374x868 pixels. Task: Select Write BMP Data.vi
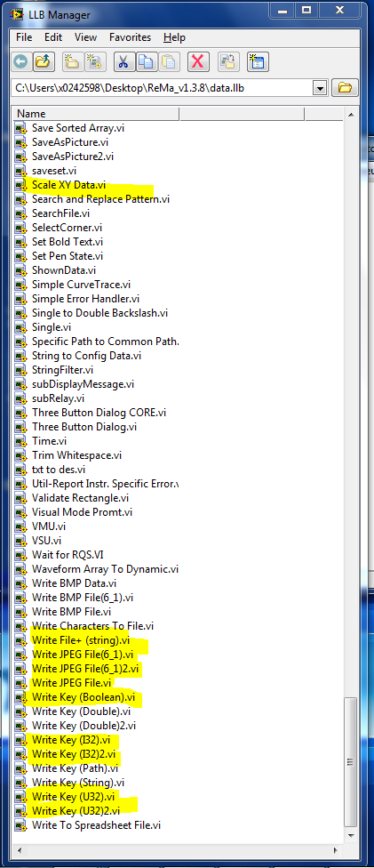click(74, 583)
